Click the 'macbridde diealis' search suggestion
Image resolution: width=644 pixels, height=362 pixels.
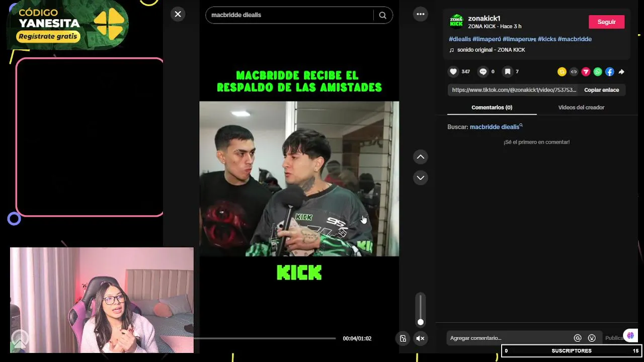pyautogui.click(x=496, y=127)
